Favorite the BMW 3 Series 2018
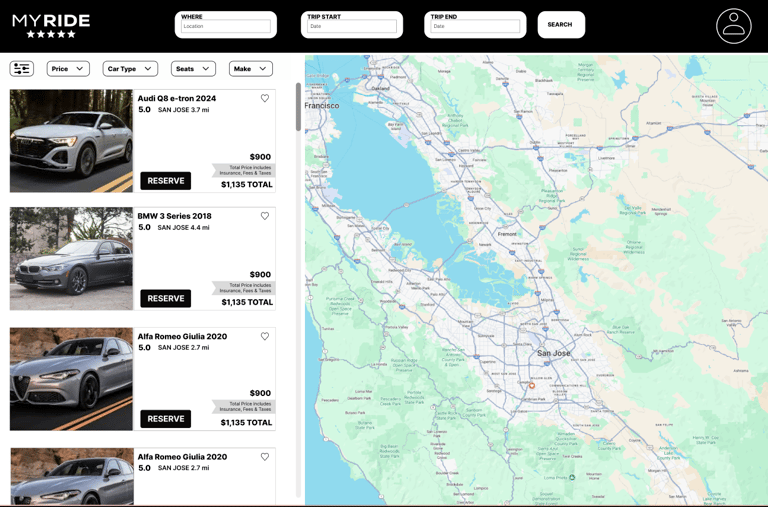 (264, 216)
